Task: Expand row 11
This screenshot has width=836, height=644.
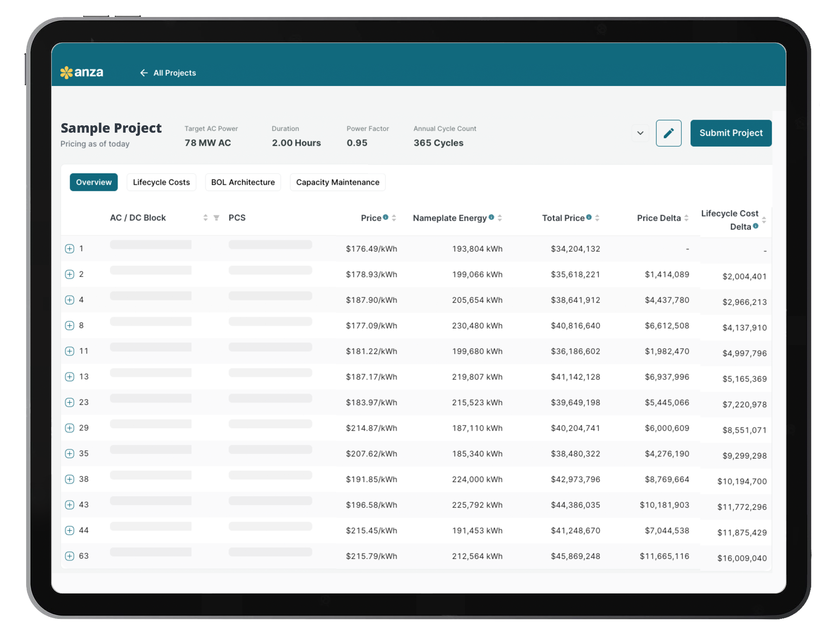Action: tap(69, 351)
